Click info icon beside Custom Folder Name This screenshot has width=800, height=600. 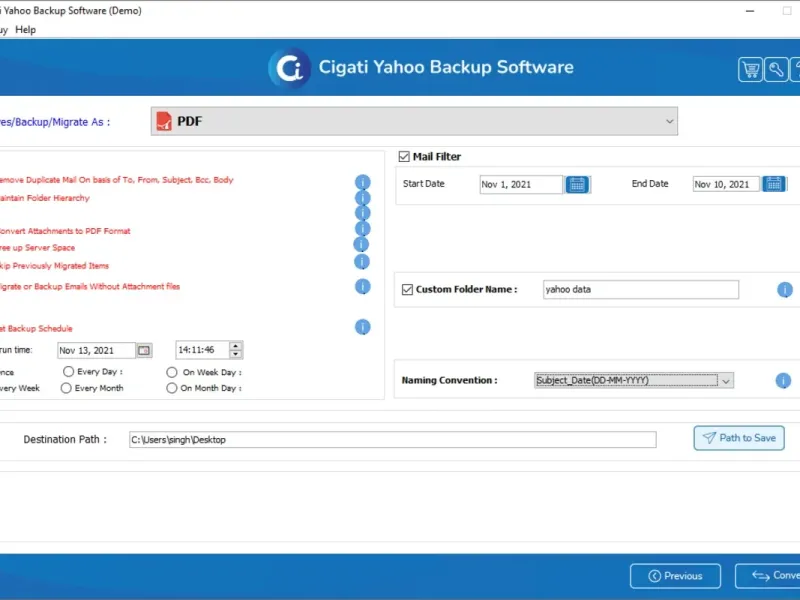(784, 290)
